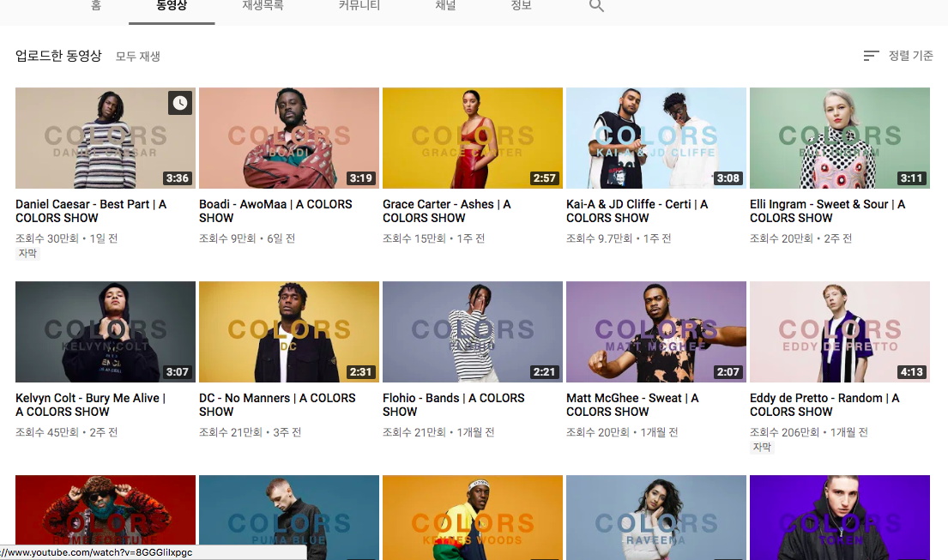This screenshot has height=560, width=948.
Task: Click the 업로드한 동영상 heading
Action: pos(58,56)
